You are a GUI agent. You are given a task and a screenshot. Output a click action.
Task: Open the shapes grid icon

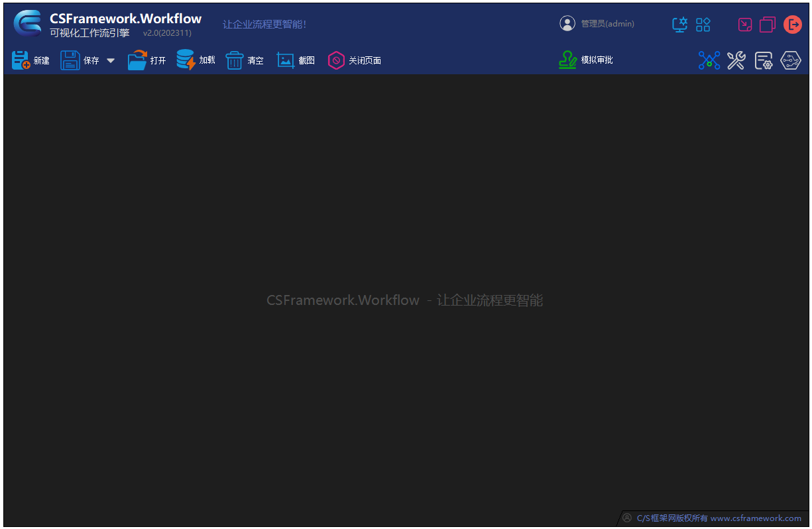(x=703, y=24)
